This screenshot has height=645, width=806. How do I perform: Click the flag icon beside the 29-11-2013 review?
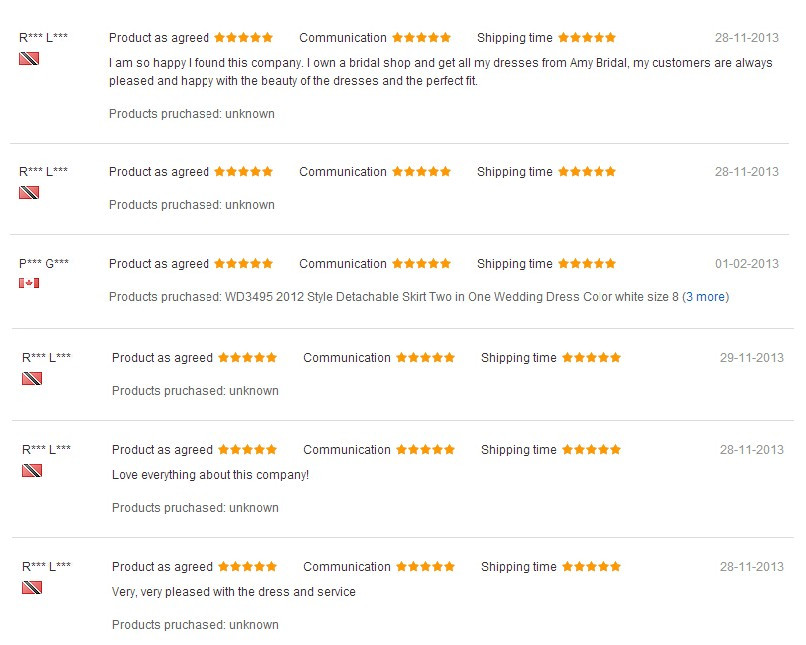pyautogui.click(x=32, y=379)
